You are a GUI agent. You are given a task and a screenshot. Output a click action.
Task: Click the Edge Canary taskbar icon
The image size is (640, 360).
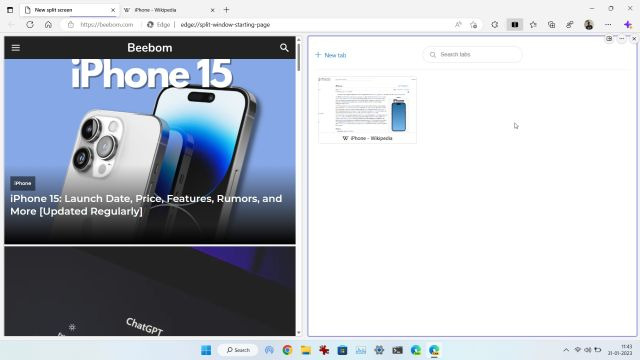434,350
